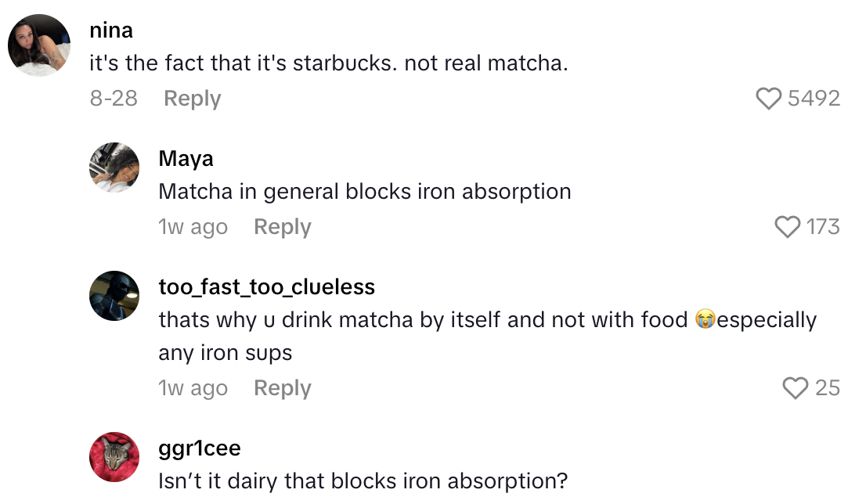Expand Maya's reply thread
This screenshot has width=866, height=504.
click(364, 192)
